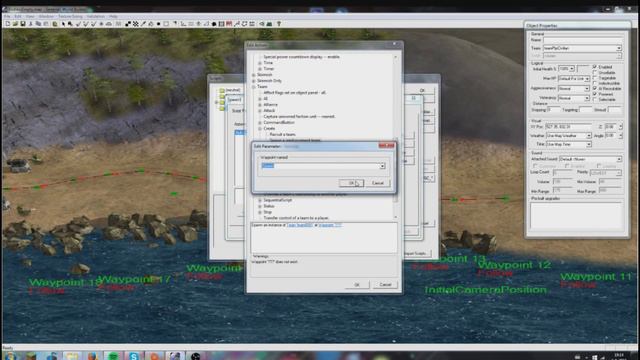
Task: Expand the SequentialScript tree node
Action: pyautogui.click(x=260, y=200)
